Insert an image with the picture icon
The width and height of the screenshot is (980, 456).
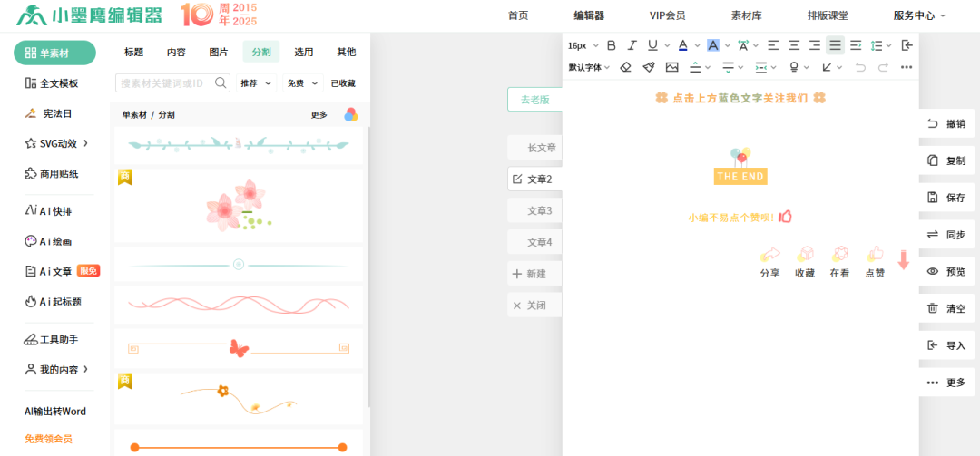(x=671, y=67)
